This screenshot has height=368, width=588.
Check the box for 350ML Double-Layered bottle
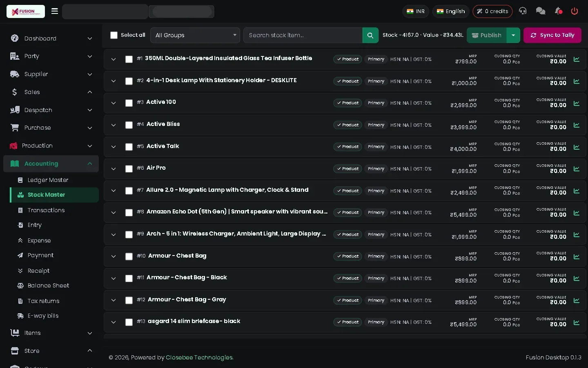click(x=129, y=59)
